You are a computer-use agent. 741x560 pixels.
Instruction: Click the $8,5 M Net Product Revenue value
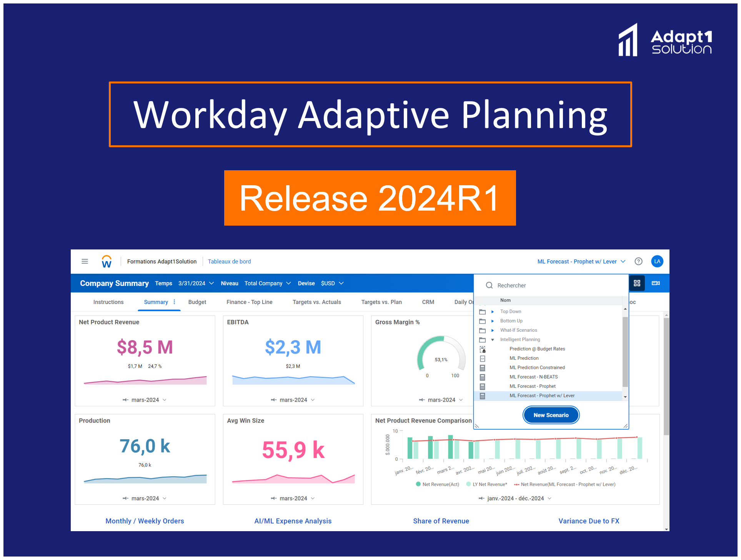click(x=145, y=347)
